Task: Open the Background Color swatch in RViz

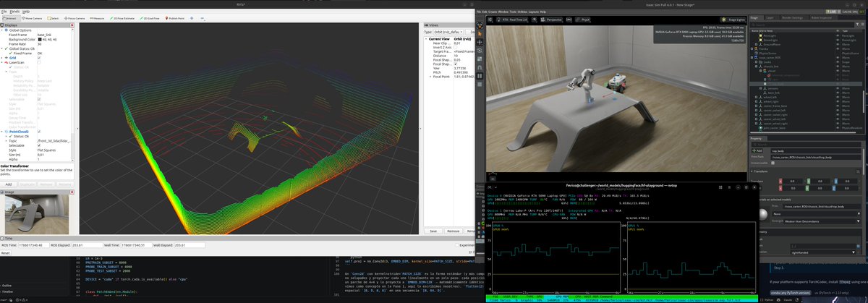Action: [40, 40]
